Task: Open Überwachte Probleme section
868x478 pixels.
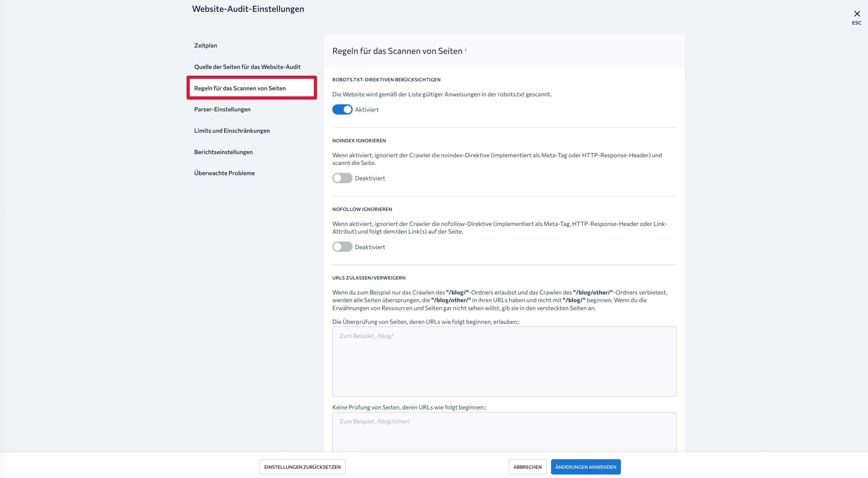Action: (224, 173)
